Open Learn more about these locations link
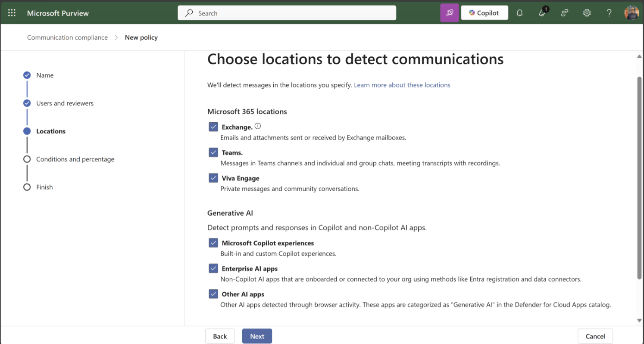 402,85
